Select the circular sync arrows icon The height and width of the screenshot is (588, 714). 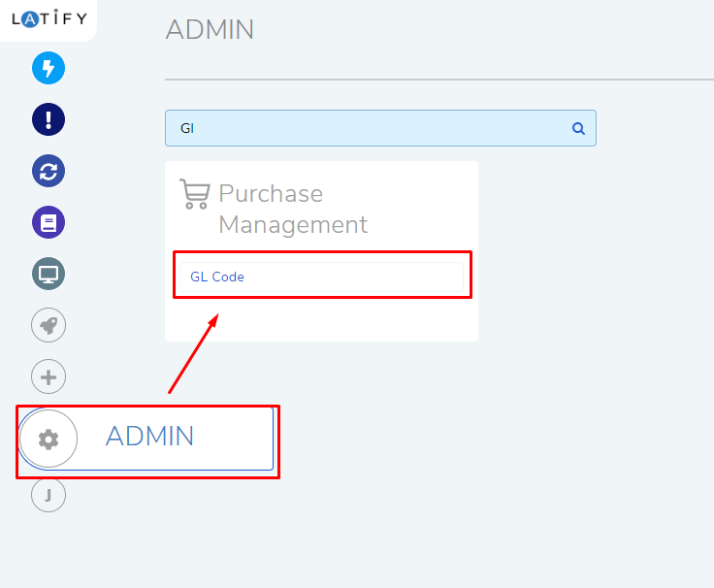click(49, 171)
